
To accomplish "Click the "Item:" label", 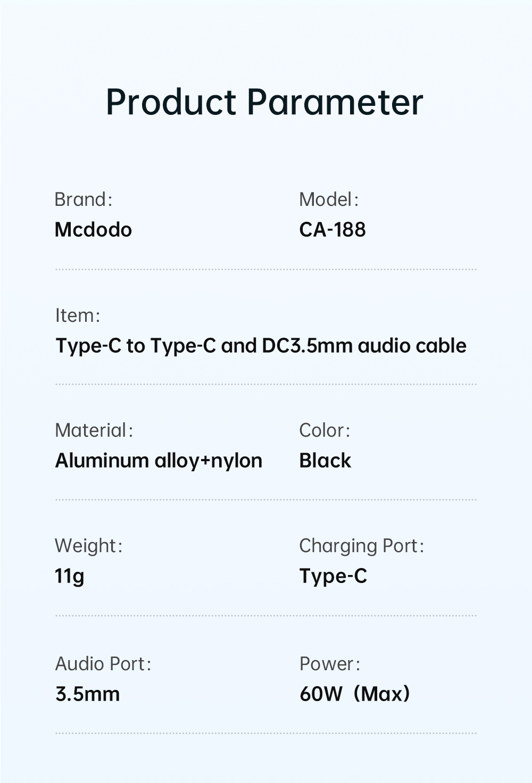I will click(77, 315).
